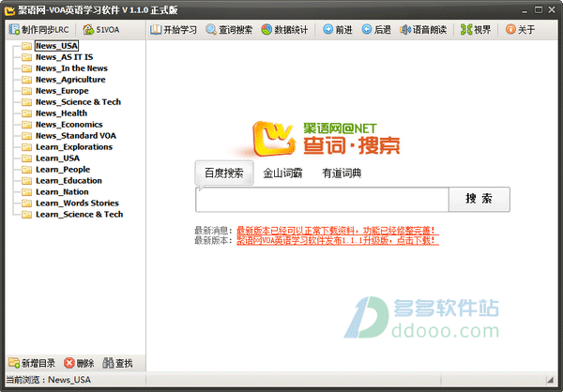Click the window resize grip corner
This screenshot has height=392, width=563.
pos(550,379)
